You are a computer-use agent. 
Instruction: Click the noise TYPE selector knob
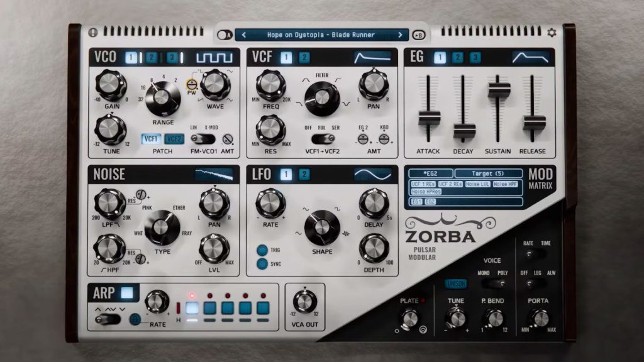pos(162,228)
